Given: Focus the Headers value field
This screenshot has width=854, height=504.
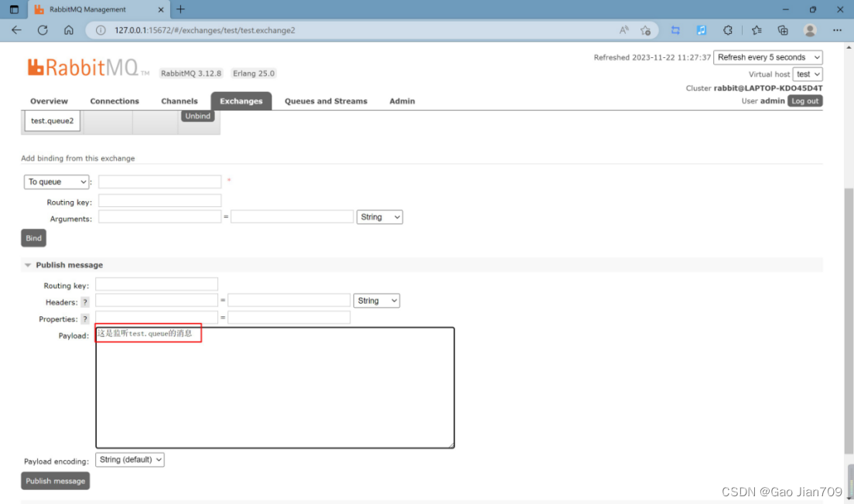Looking at the screenshot, I should pyautogui.click(x=289, y=301).
